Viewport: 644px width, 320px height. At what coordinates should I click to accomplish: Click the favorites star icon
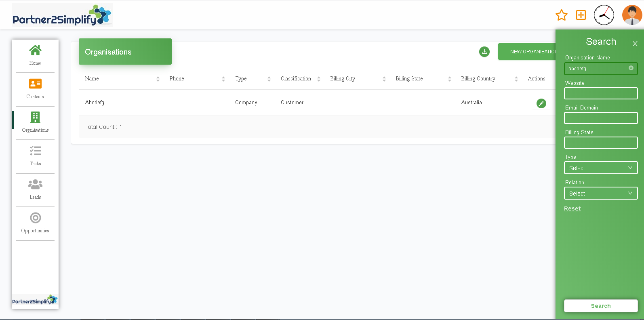tap(561, 15)
